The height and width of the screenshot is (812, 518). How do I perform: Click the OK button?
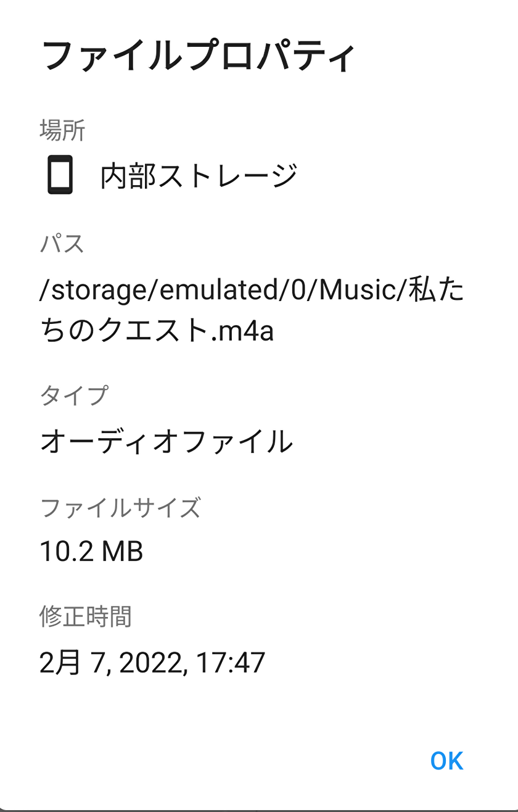(x=446, y=761)
